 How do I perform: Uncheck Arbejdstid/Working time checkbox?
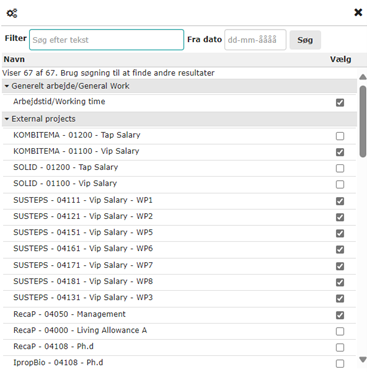340,103
